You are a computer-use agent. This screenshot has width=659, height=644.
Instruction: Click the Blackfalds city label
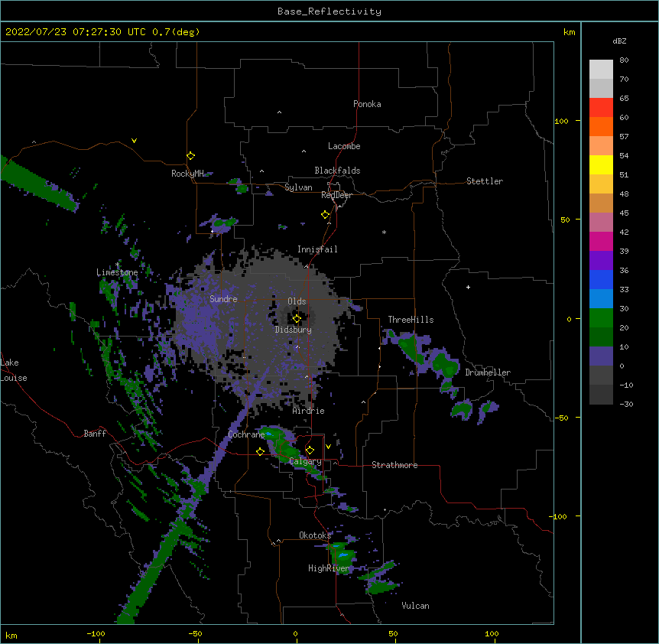(x=337, y=171)
